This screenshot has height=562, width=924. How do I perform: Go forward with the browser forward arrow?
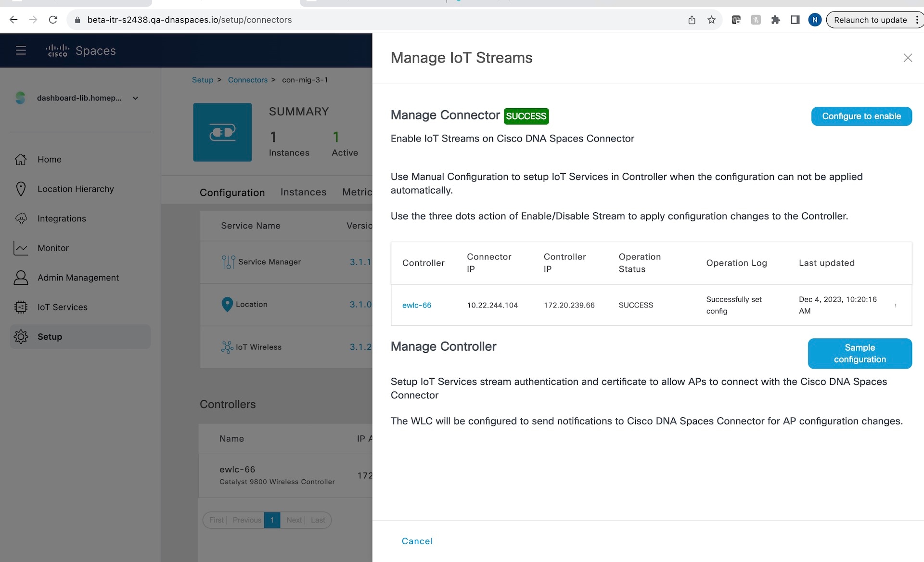coord(33,20)
